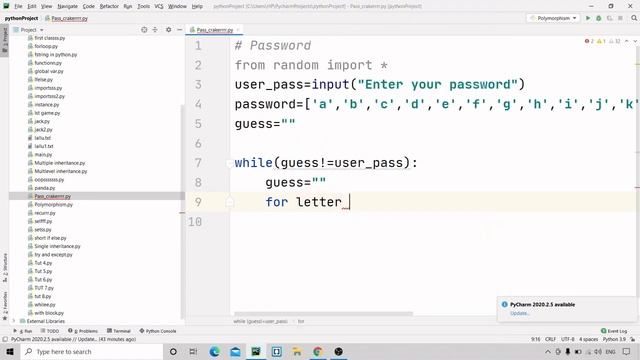Open the Event Log
Image resolution: width=640 pixels, height=360 pixels.
[x=614, y=331]
